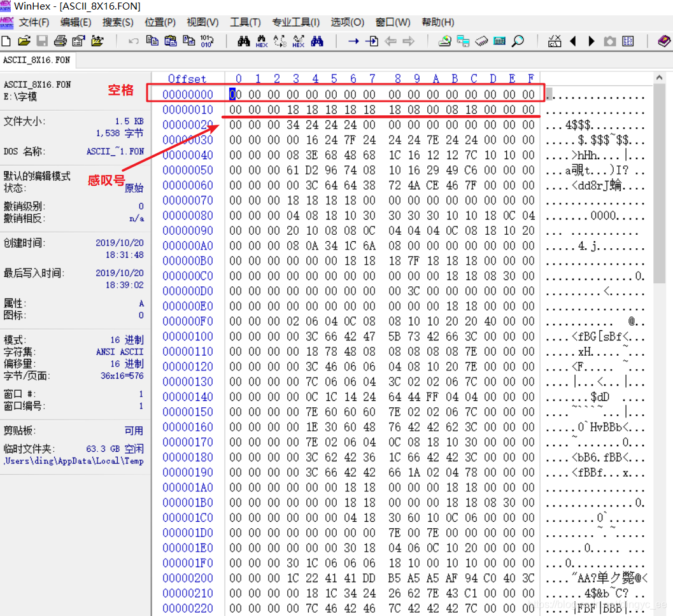
Task: Click the Go To Offset arrow icon
Action: [x=353, y=41]
